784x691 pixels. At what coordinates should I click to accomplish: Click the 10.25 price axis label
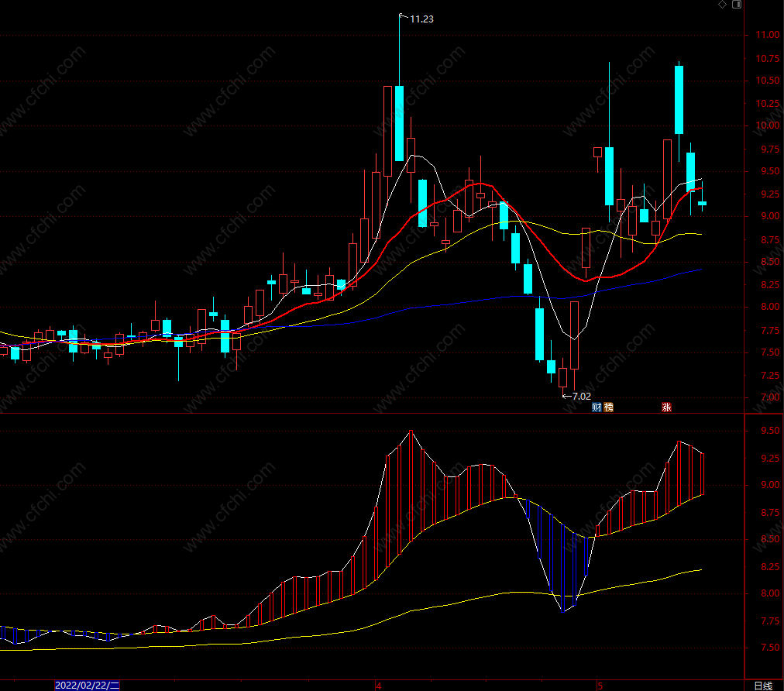(768, 103)
